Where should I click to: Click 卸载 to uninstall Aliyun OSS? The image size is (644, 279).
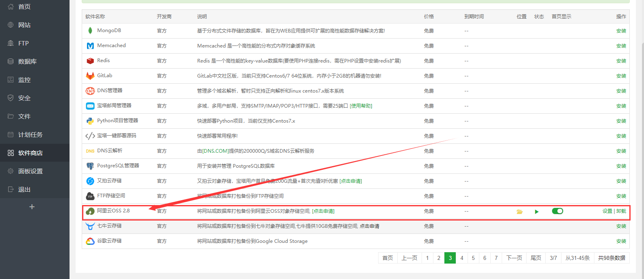pyautogui.click(x=621, y=211)
